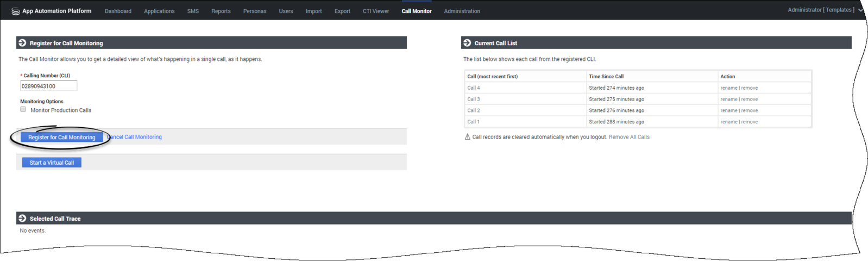
Task: Click the Remove All Calls link
Action: pyautogui.click(x=629, y=137)
